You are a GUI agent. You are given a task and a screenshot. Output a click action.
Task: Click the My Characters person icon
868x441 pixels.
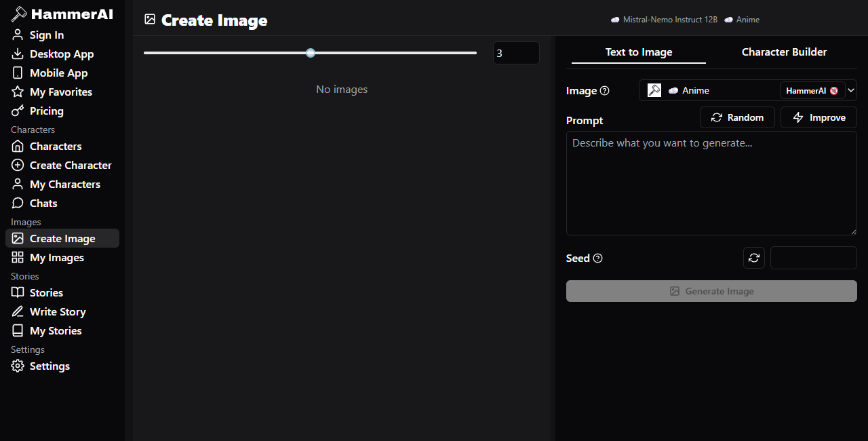click(x=18, y=184)
